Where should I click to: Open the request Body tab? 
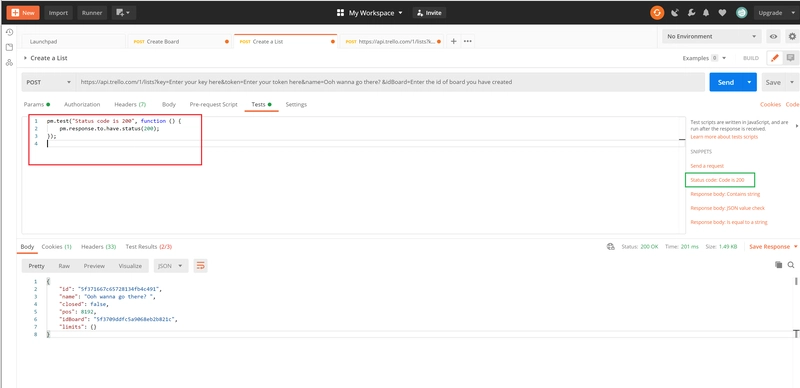pyautogui.click(x=169, y=104)
